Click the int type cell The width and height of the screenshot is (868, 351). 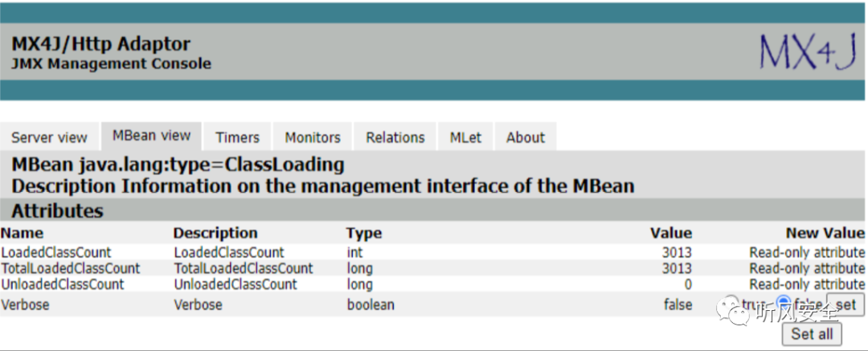tap(355, 252)
